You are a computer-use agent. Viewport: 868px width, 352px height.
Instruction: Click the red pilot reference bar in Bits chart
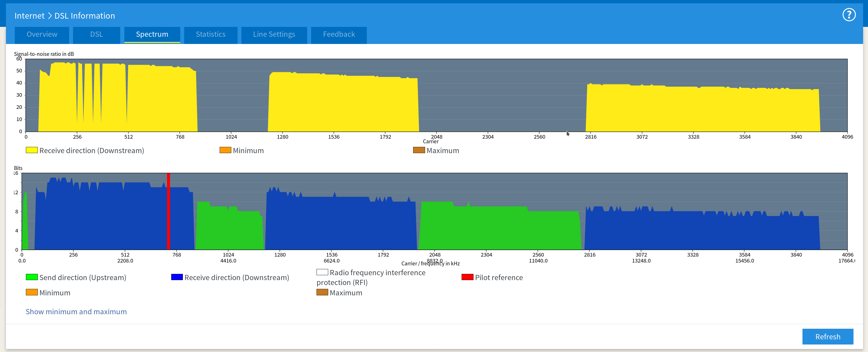click(x=168, y=211)
